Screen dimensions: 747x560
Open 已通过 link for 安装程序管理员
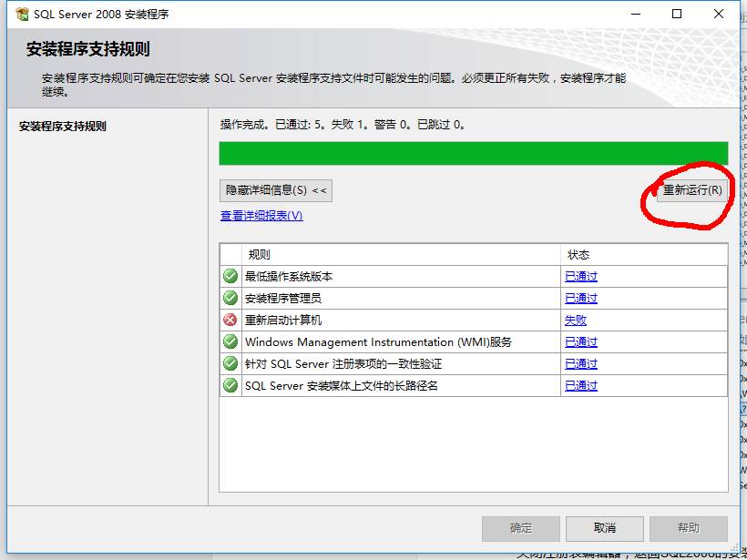pyautogui.click(x=581, y=299)
